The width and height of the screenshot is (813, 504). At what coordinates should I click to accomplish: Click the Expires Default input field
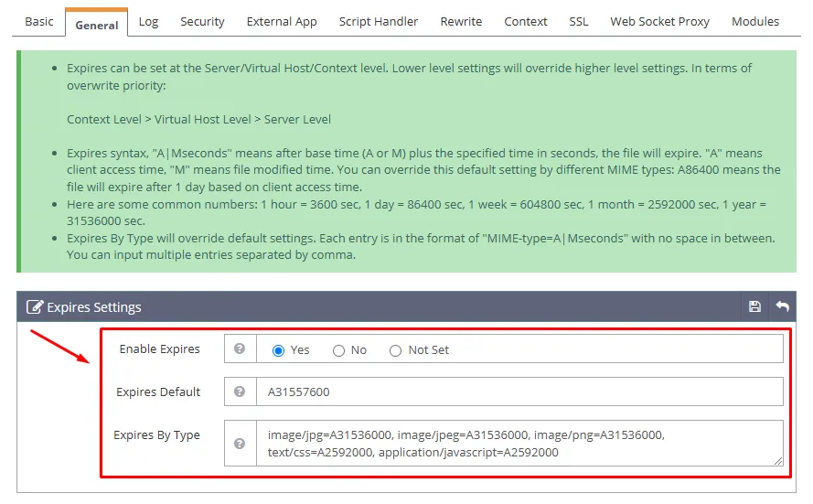click(519, 391)
